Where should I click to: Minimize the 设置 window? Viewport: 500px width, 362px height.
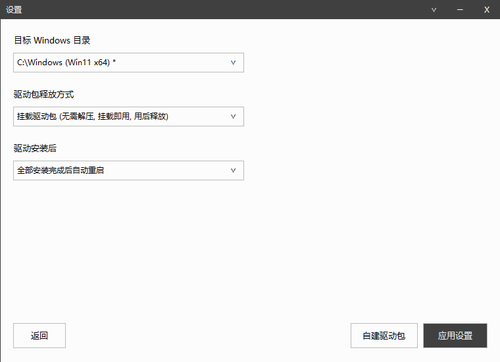tap(460, 10)
